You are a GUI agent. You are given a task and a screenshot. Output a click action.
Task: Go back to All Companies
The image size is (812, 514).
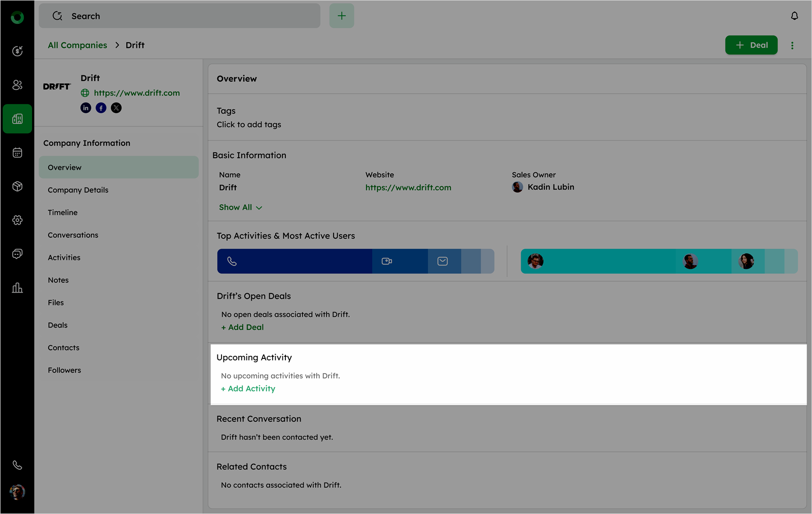click(x=78, y=45)
